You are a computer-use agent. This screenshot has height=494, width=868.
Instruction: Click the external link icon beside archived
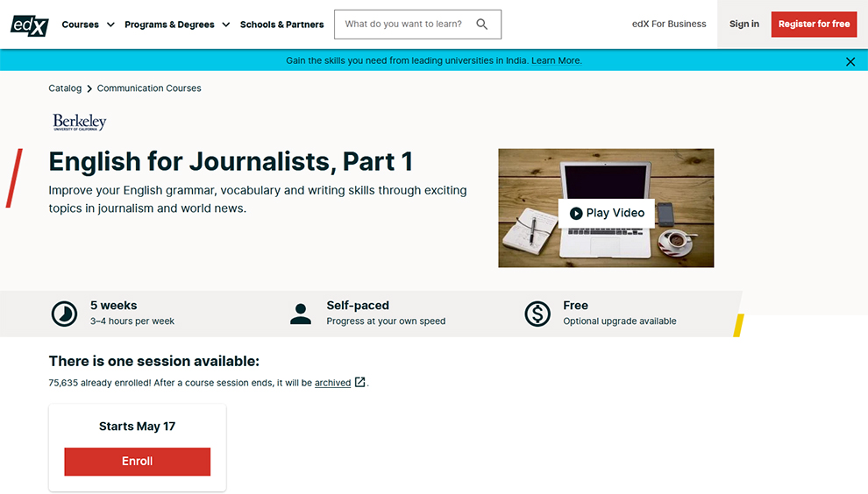(x=359, y=383)
